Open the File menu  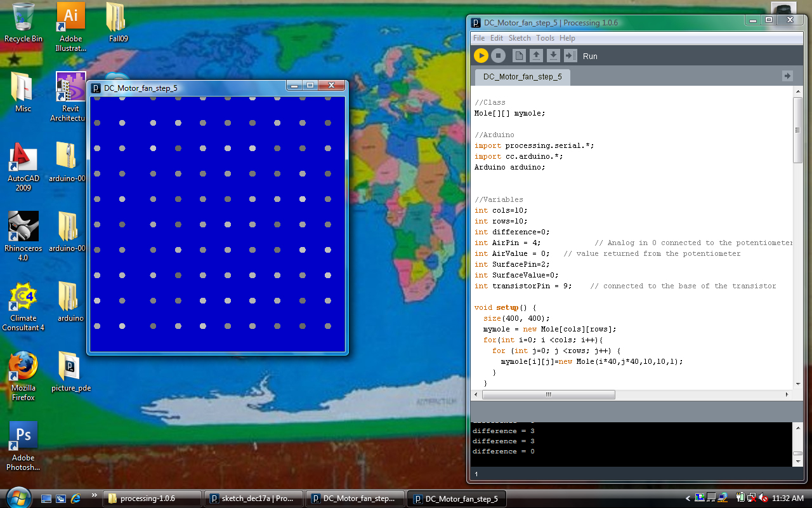pyautogui.click(x=479, y=38)
